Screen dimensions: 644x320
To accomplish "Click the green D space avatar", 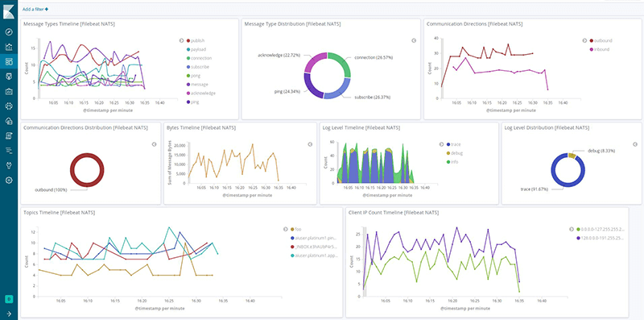I will 8,299.
